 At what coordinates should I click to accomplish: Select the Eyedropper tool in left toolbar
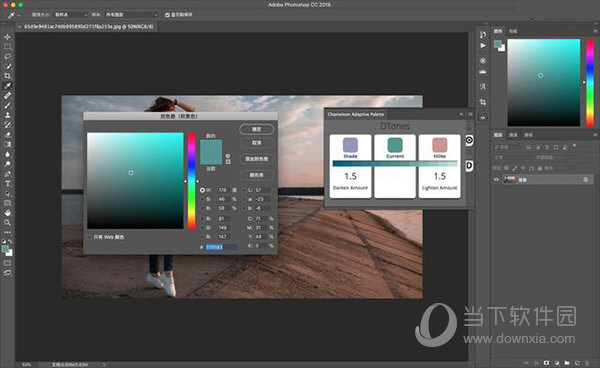point(7,86)
